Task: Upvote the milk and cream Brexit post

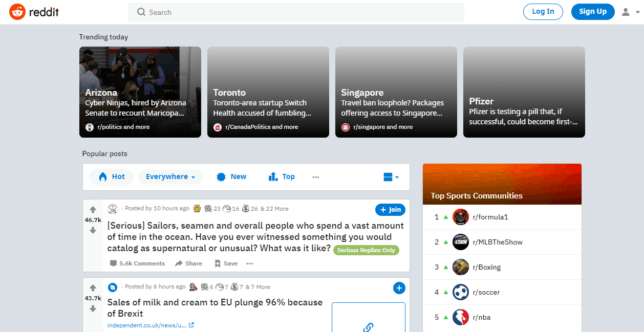Action: (x=93, y=288)
